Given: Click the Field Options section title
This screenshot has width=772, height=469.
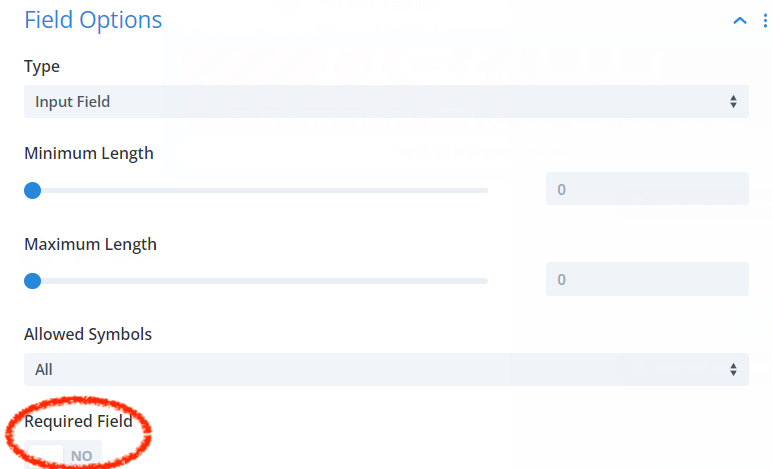Looking at the screenshot, I should click(x=93, y=20).
